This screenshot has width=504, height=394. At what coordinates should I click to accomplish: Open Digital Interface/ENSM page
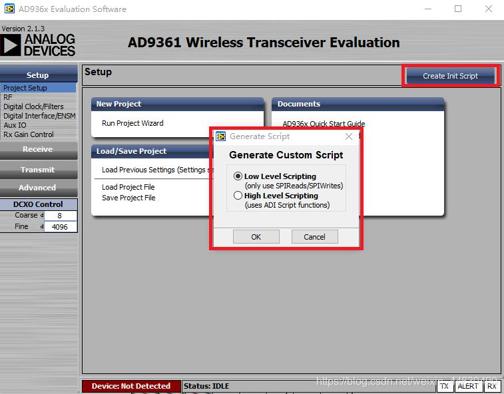[x=39, y=116]
